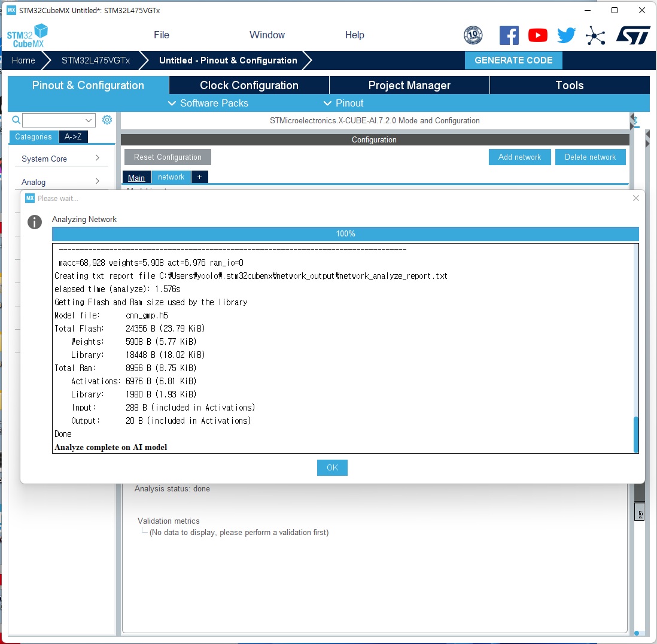Open the Help menu
Screen dimensions: 657x644
click(354, 35)
